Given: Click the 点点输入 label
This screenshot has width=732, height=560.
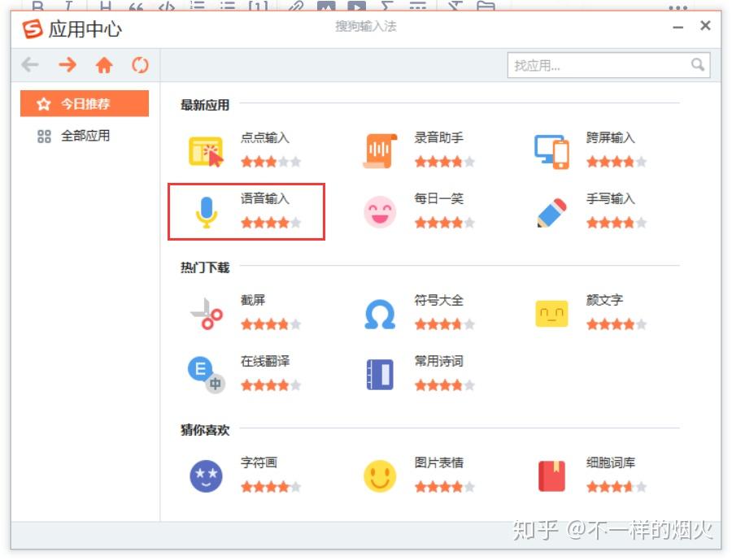Looking at the screenshot, I should click(x=264, y=137).
